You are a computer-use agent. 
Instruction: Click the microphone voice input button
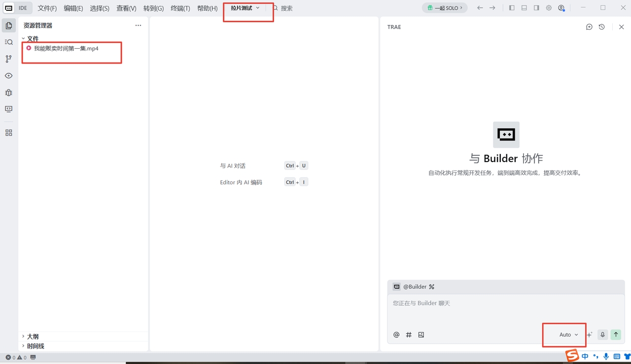pos(602,335)
